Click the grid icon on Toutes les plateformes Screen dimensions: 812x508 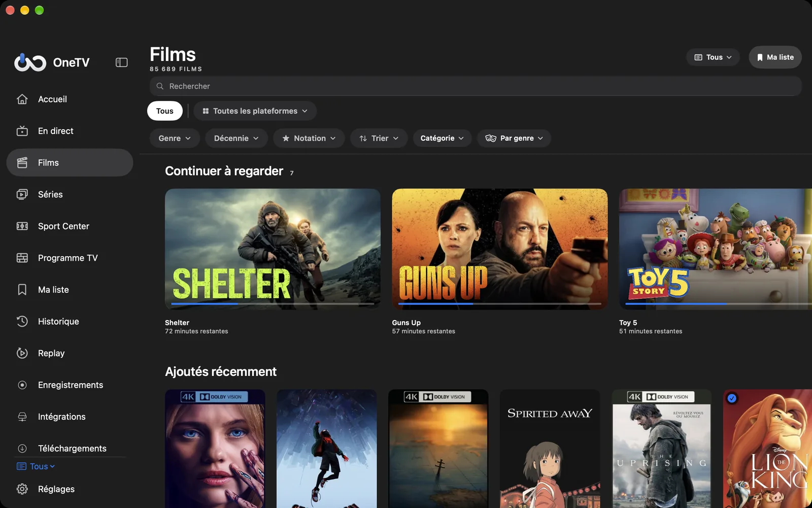[206, 111]
